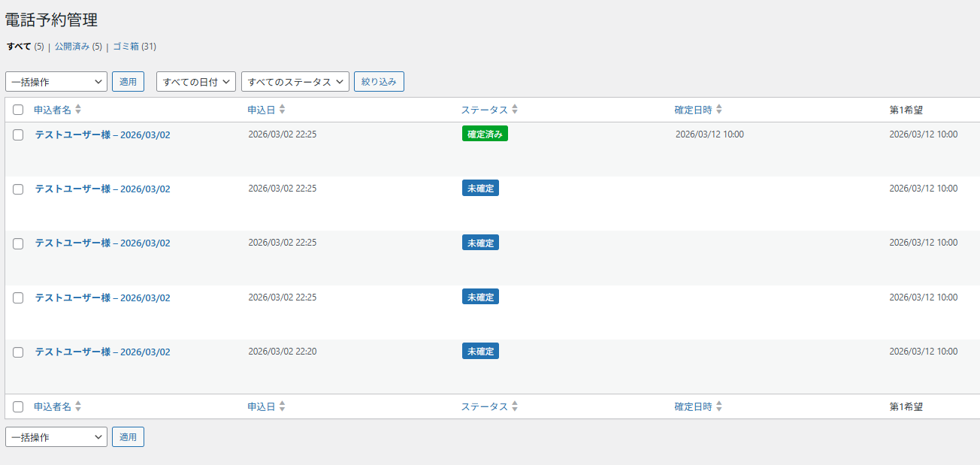Click sort arrows beside bottom 申込者名 header

point(78,406)
